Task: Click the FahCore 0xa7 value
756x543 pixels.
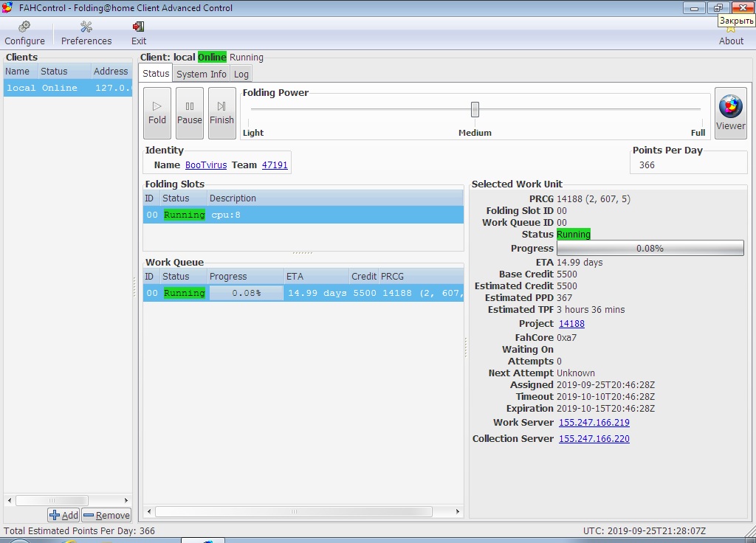Action: click(566, 338)
